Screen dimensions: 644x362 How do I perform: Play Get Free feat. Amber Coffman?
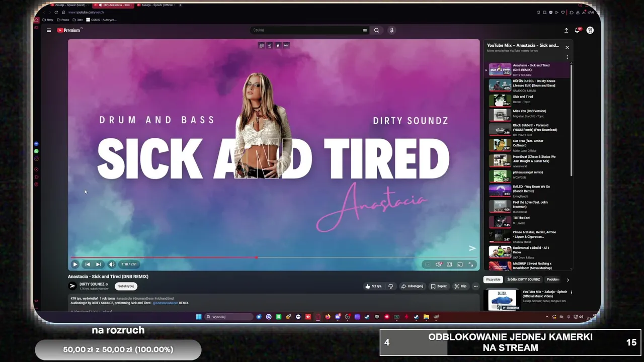point(528,145)
